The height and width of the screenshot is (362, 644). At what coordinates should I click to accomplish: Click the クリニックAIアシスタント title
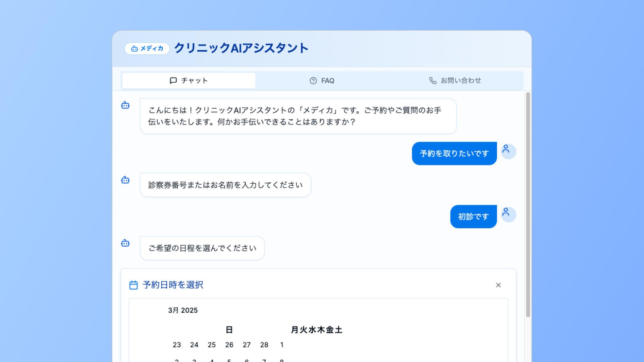[241, 48]
